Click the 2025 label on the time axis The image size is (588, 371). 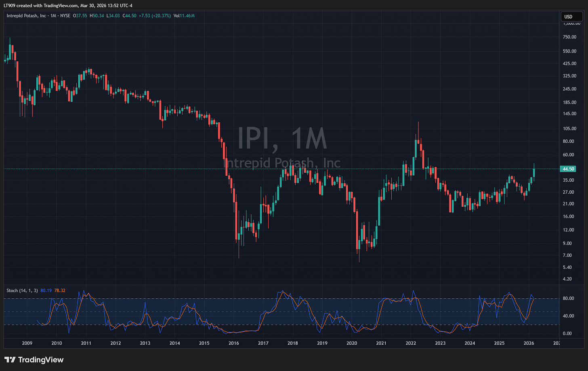[499, 343]
